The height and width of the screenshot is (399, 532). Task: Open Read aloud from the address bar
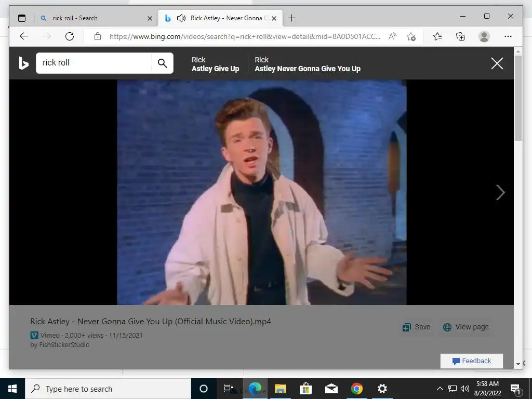393,36
